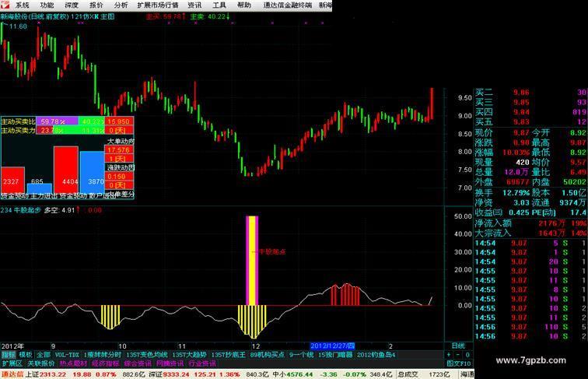Viewport: 588px width, 379px height.
Task: Click the 涨幅 value 10.03%
Action: [516, 153]
